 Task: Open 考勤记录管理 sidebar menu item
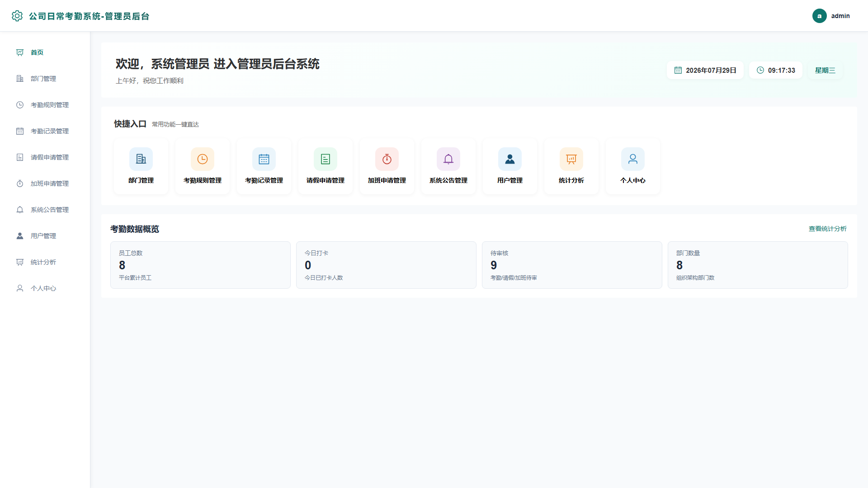click(x=45, y=131)
